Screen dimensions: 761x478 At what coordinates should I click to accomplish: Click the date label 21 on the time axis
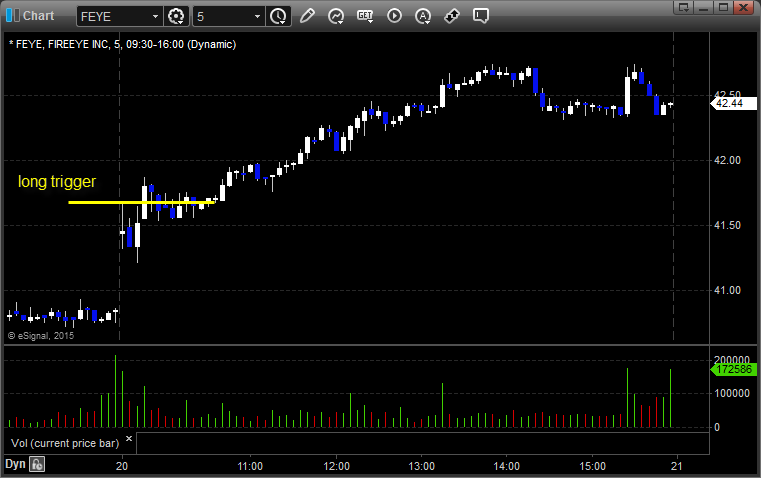tap(676, 466)
